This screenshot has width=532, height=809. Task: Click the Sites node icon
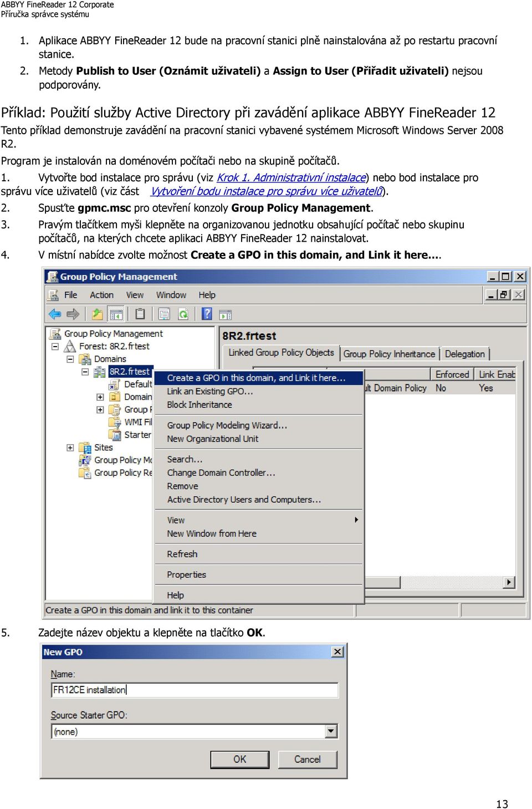point(85,447)
